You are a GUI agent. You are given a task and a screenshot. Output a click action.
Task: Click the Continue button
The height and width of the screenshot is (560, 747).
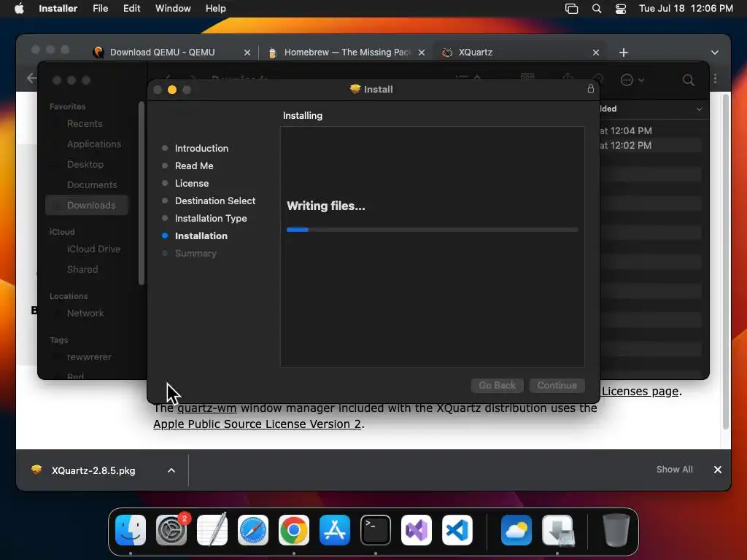tap(557, 385)
